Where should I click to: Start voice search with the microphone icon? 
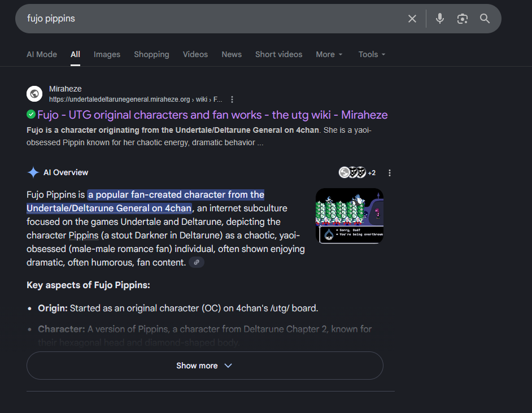pyautogui.click(x=440, y=19)
